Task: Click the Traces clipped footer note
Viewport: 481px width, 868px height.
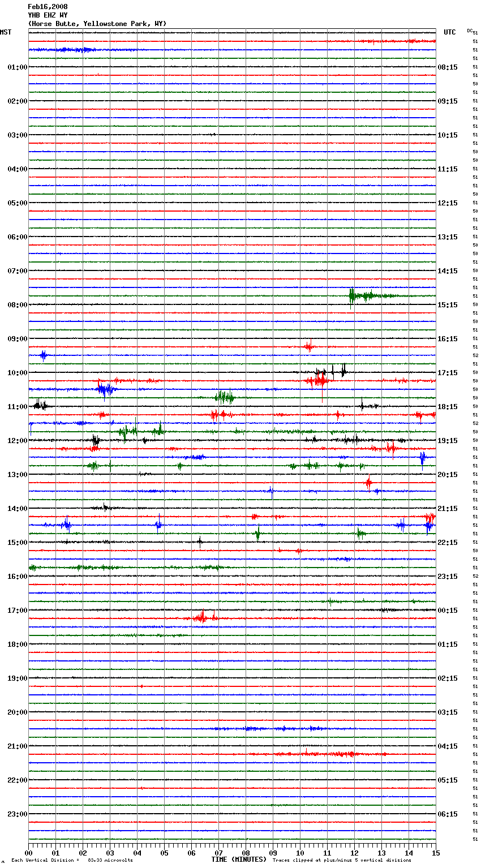Action: 342,861
